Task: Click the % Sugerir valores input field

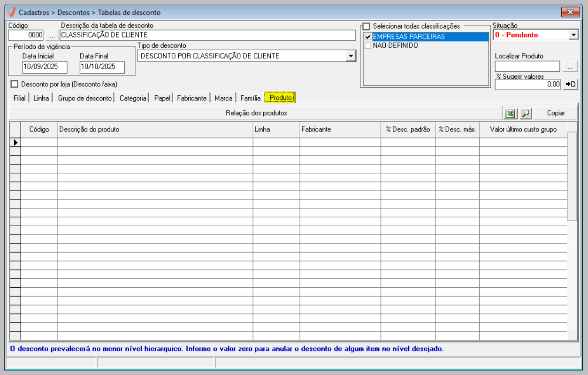Action: click(527, 84)
